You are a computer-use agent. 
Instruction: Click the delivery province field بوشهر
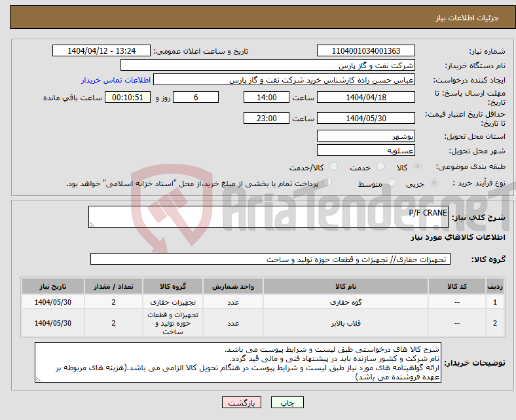click(x=365, y=136)
